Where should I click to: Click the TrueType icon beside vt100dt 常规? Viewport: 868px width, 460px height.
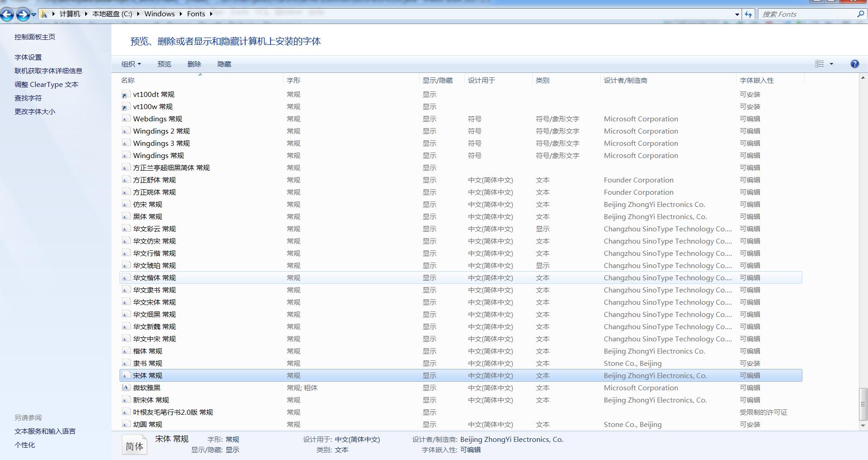tap(125, 95)
